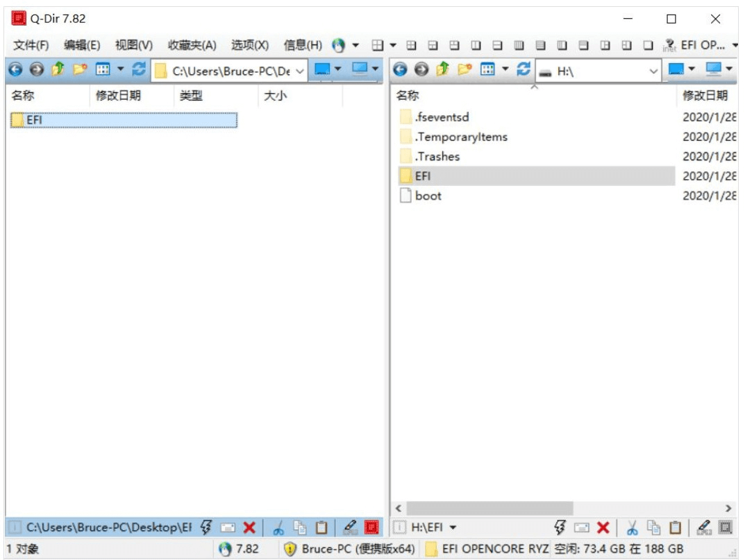Image resolution: width=745 pixels, height=560 pixels.
Task: Sort left pane by 修改日期 column header
Action: pos(118,96)
